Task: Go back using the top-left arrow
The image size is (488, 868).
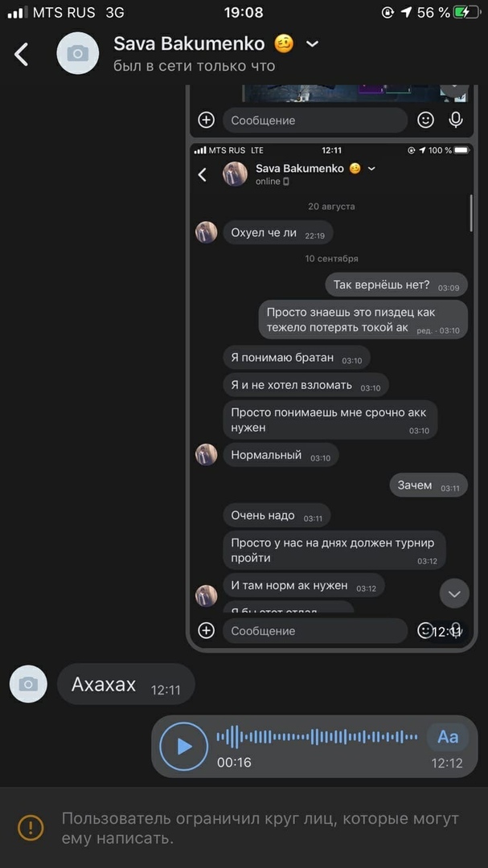Action: 21,55
